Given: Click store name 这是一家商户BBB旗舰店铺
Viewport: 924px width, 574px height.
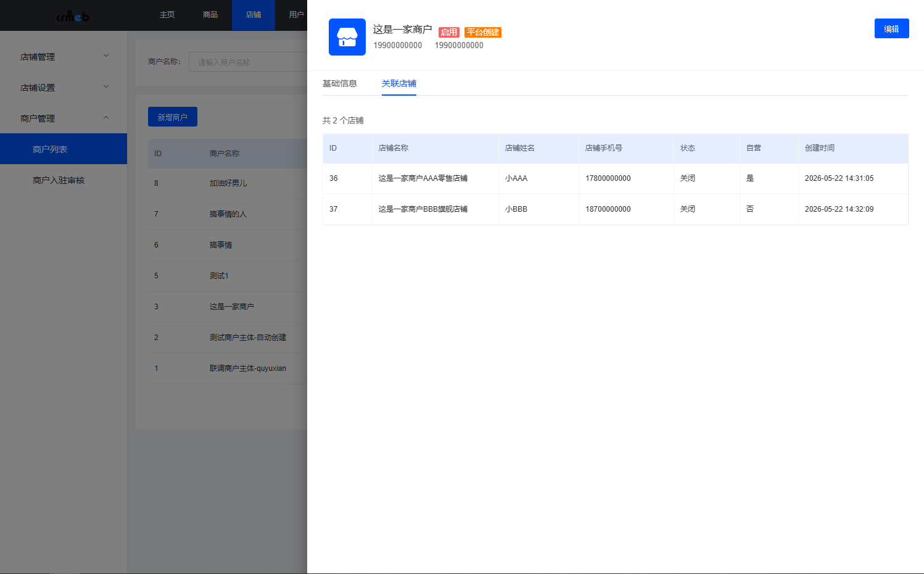Looking at the screenshot, I should [x=423, y=209].
